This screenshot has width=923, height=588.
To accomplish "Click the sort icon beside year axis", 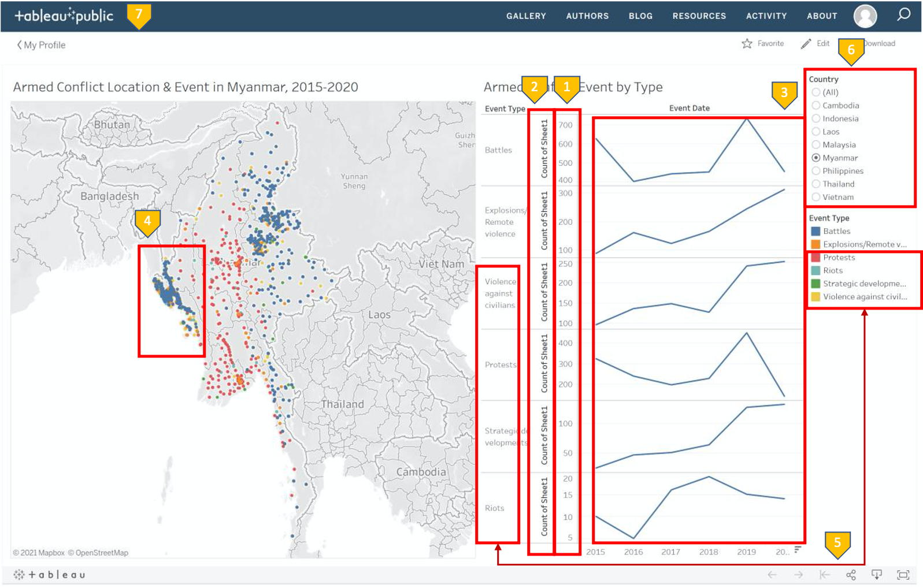I will (798, 550).
